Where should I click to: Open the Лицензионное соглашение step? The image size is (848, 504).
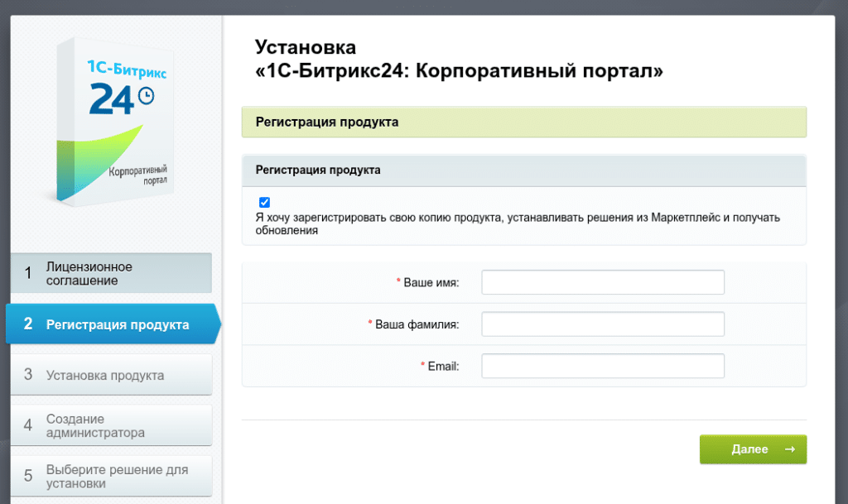pos(99,273)
